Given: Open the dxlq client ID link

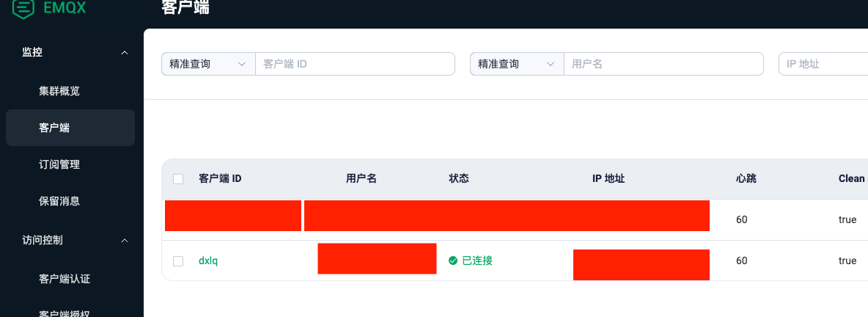Looking at the screenshot, I should pos(208,260).
